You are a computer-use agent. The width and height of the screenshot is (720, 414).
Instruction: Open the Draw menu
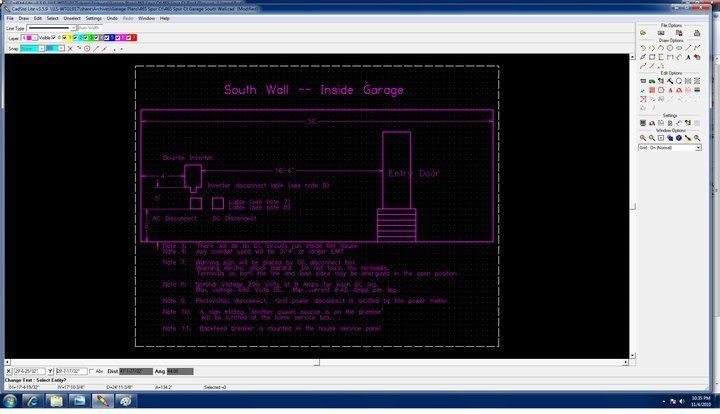(21, 18)
